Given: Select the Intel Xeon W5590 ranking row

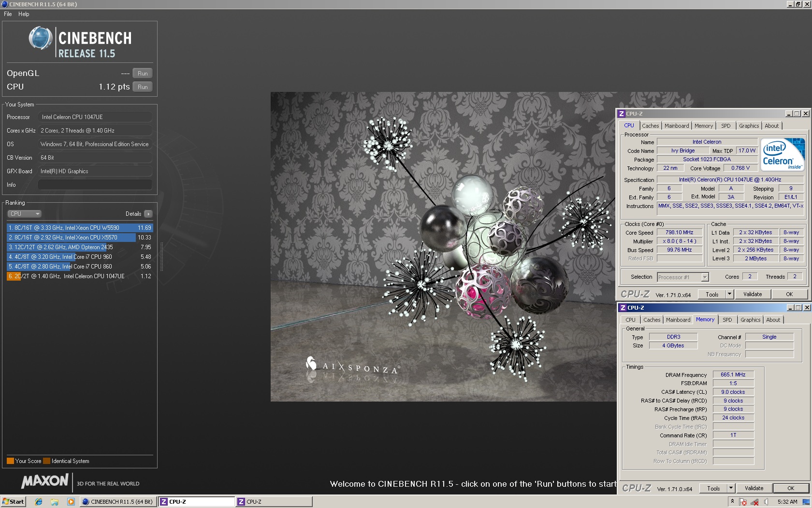Looking at the screenshot, I should (x=80, y=228).
